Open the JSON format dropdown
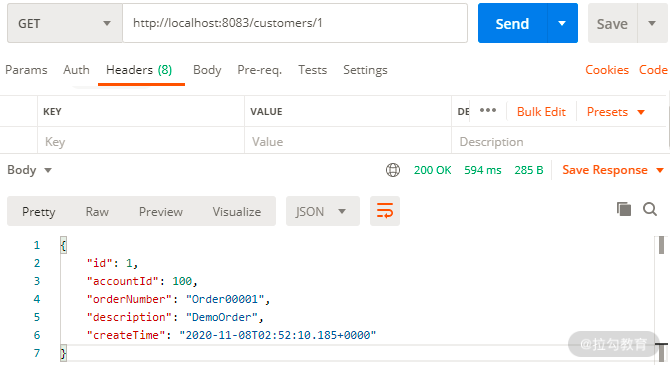Screen dimensions: 670x365 click(x=323, y=211)
